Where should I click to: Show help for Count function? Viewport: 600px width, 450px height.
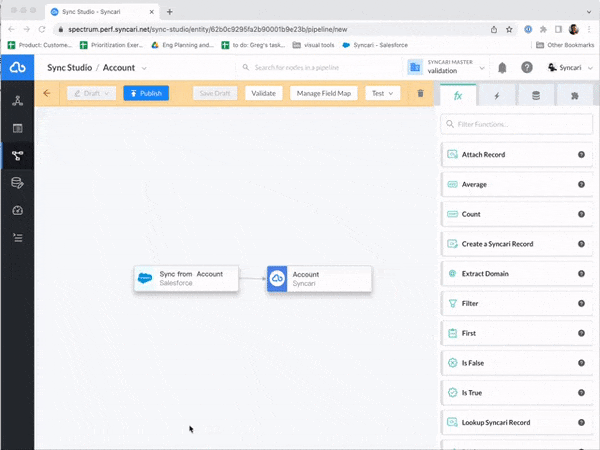(581, 214)
